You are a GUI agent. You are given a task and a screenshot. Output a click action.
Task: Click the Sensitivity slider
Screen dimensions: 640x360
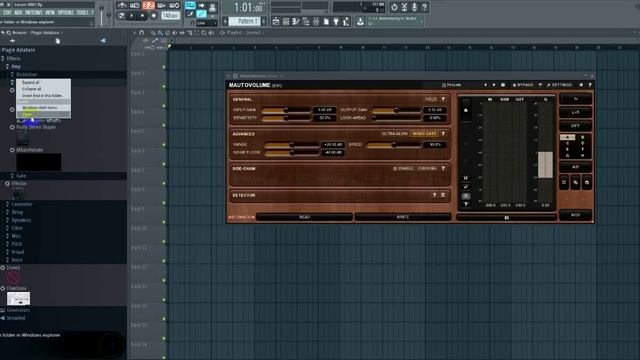(286, 118)
